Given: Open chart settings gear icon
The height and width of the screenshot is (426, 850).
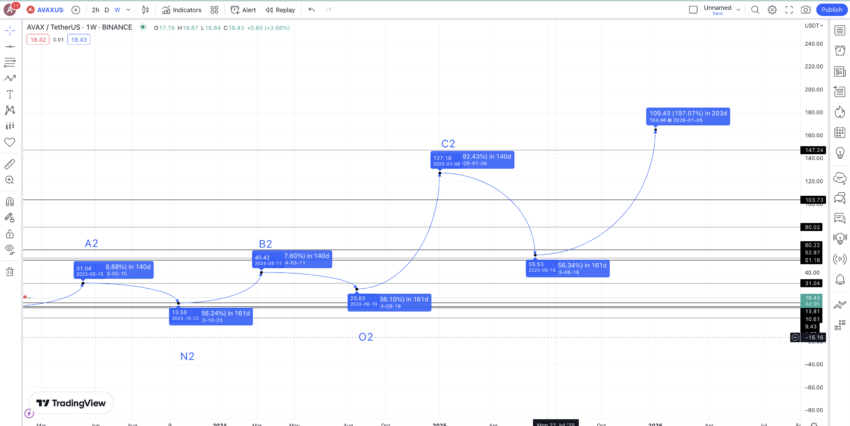Looking at the screenshot, I should pyautogui.click(x=772, y=10).
